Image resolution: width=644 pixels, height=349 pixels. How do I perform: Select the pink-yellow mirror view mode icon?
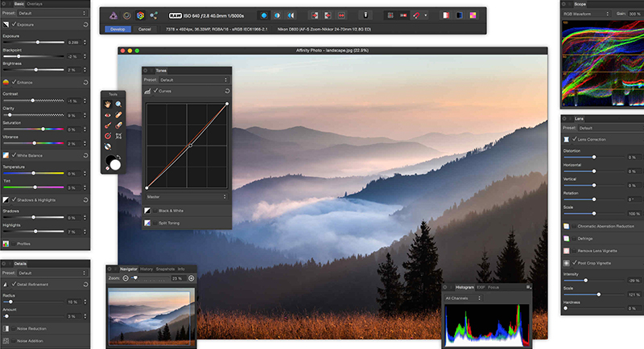[x=473, y=15]
